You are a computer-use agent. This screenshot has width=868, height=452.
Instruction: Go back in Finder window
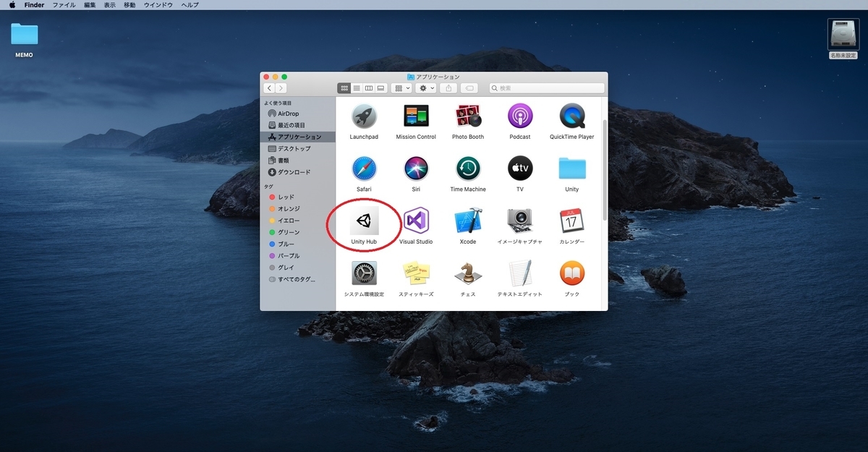click(x=269, y=88)
